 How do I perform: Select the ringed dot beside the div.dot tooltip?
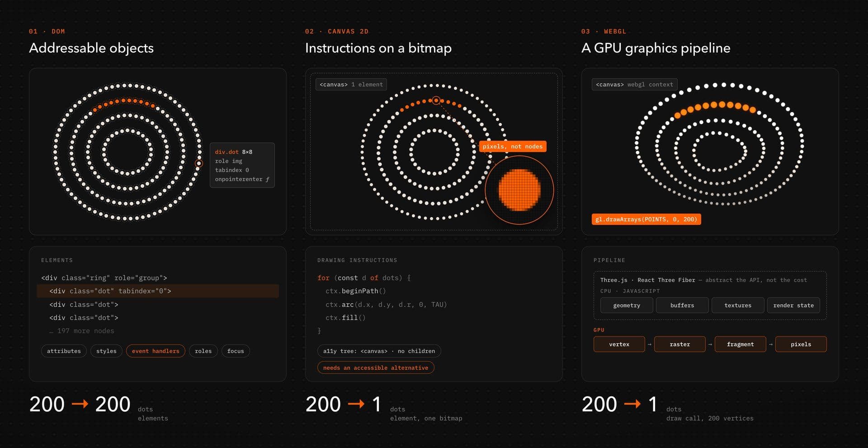click(199, 163)
